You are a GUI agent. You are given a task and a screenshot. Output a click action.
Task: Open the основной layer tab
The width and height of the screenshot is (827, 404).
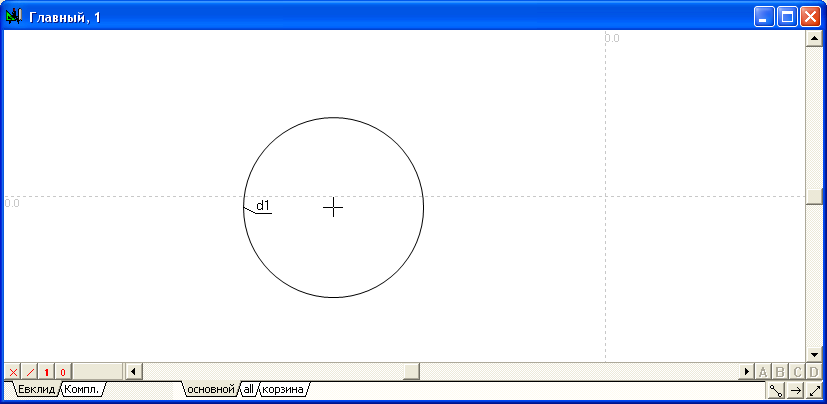(x=211, y=390)
